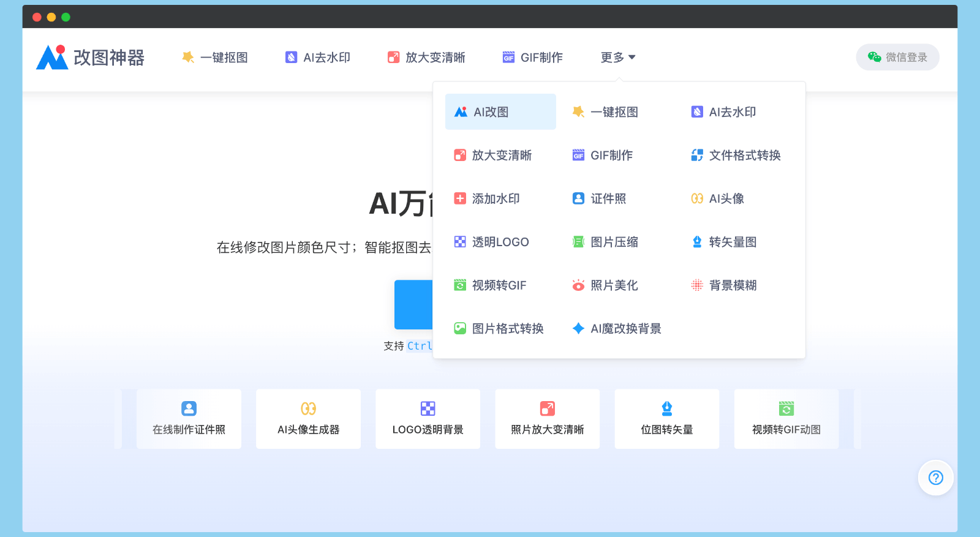Click the 添加水印 plus icon
The width and height of the screenshot is (980, 537).
coord(460,198)
